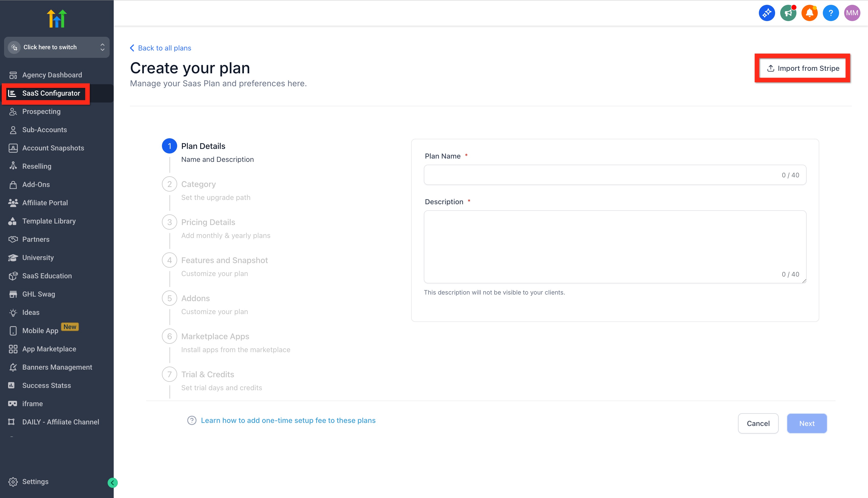Viewport: 868px width, 498px height.
Task: Expand the Click here to switch dropdown
Action: point(57,47)
